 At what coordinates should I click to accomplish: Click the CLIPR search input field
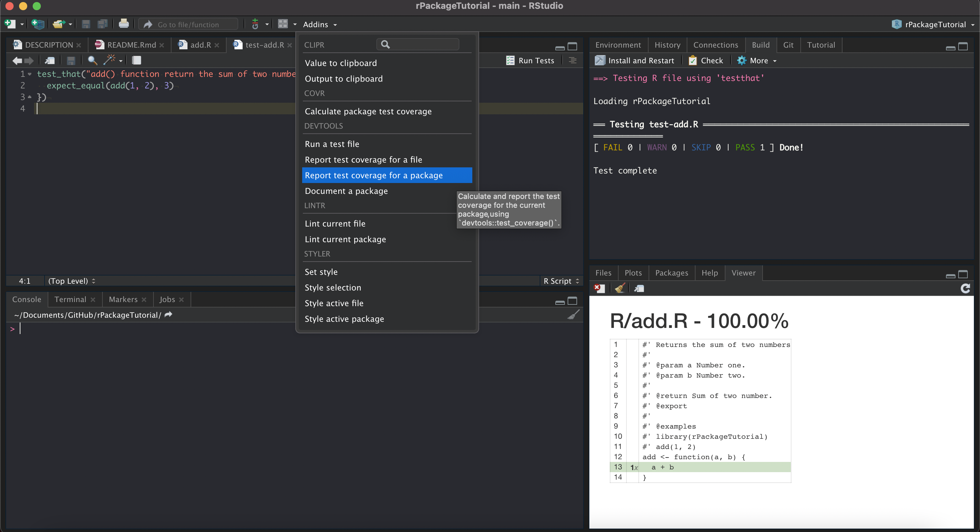[x=419, y=45]
